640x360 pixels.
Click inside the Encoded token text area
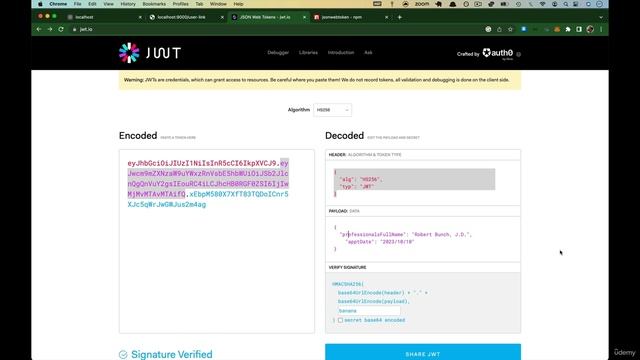click(x=217, y=241)
